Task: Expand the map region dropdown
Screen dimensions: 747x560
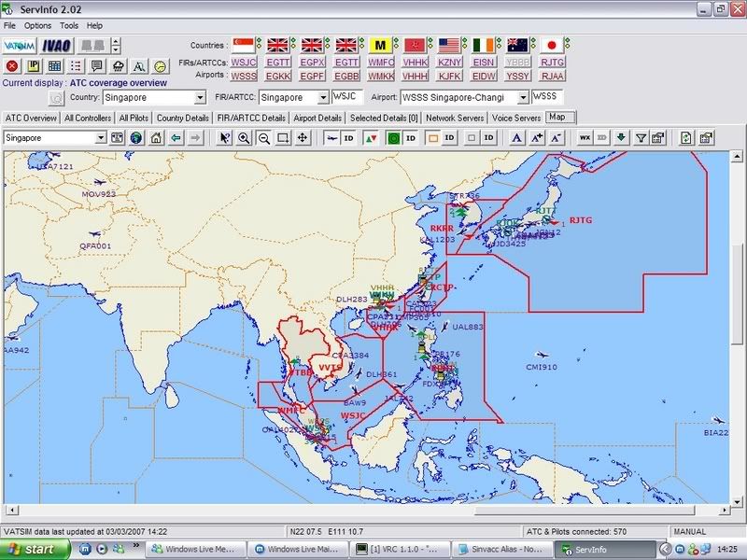Action: (101, 137)
